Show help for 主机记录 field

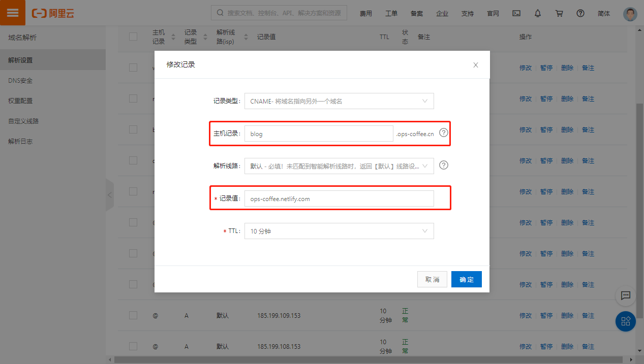coord(444,133)
